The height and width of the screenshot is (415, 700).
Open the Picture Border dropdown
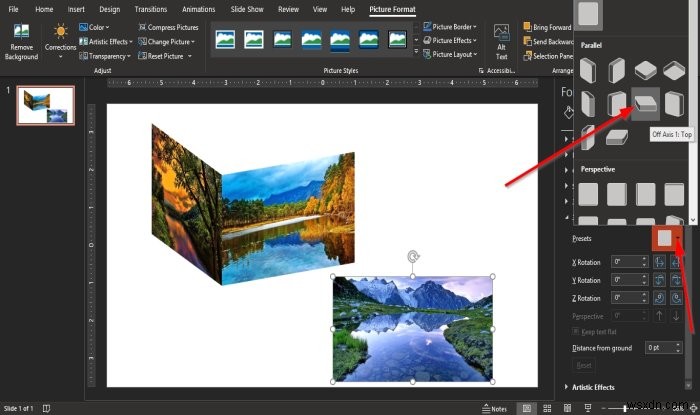[x=450, y=27]
